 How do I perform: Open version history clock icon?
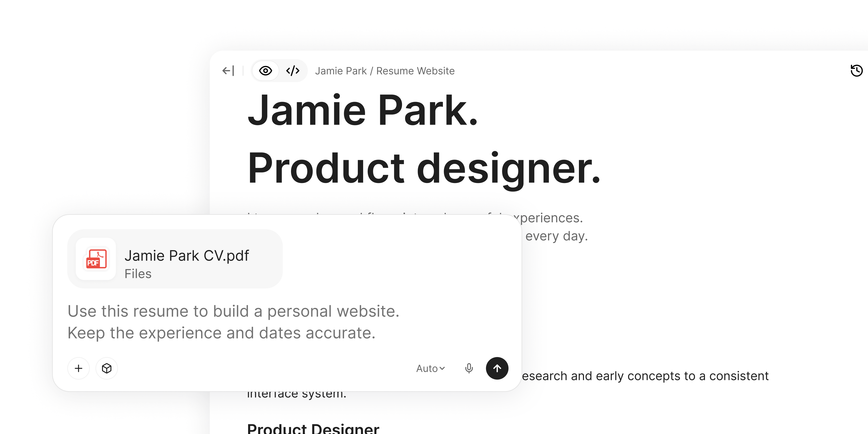point(856,71)
